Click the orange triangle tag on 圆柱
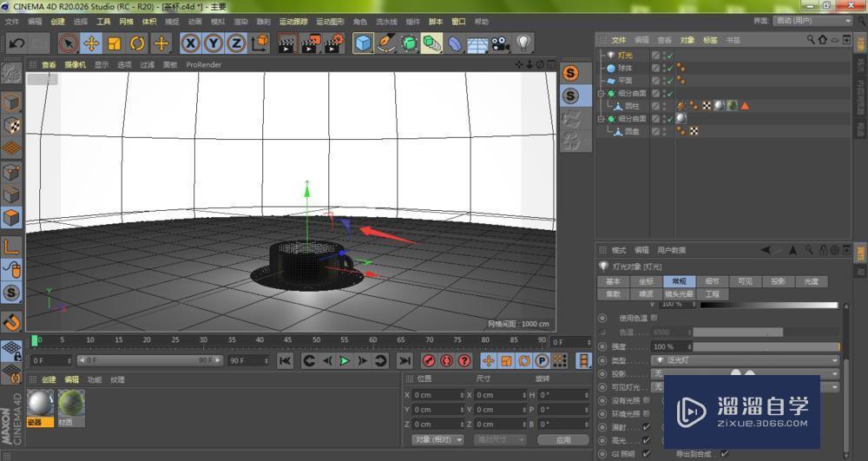 745,106
